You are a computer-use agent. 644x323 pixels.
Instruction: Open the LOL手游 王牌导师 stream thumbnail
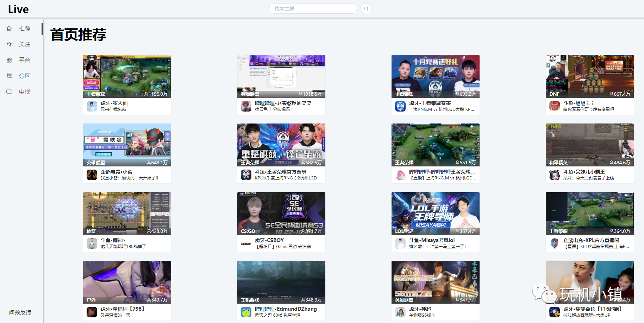coord(436,214)
